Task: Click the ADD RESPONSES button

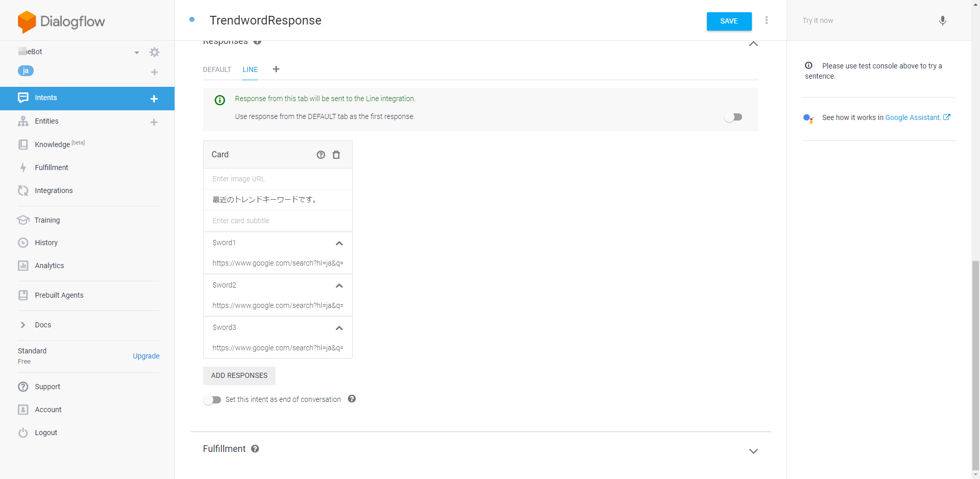Action: coord(239,375)
